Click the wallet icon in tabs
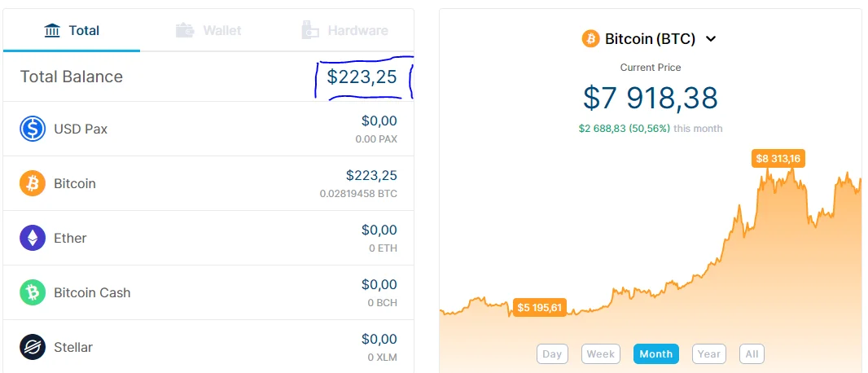868x373 pixels. (185, 30)
